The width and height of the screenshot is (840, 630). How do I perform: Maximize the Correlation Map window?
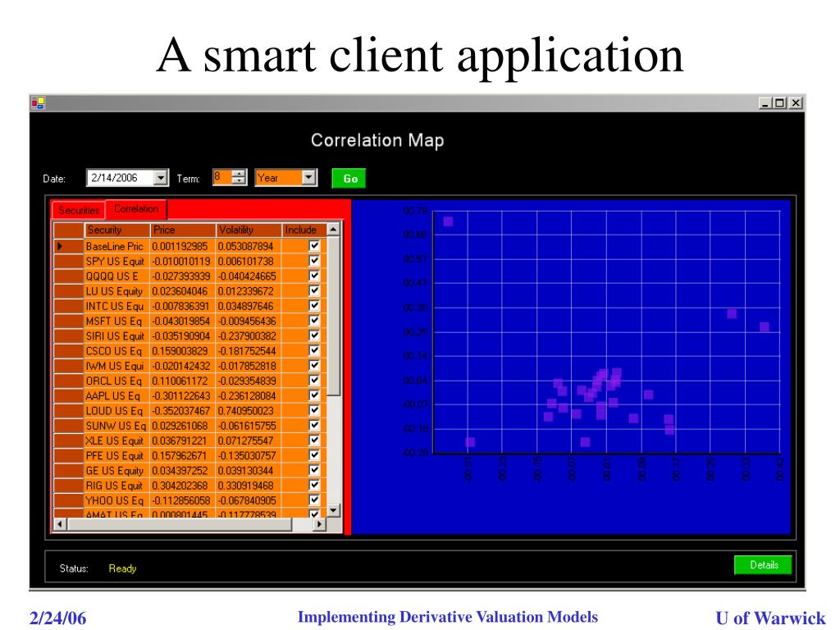[780, 103]
